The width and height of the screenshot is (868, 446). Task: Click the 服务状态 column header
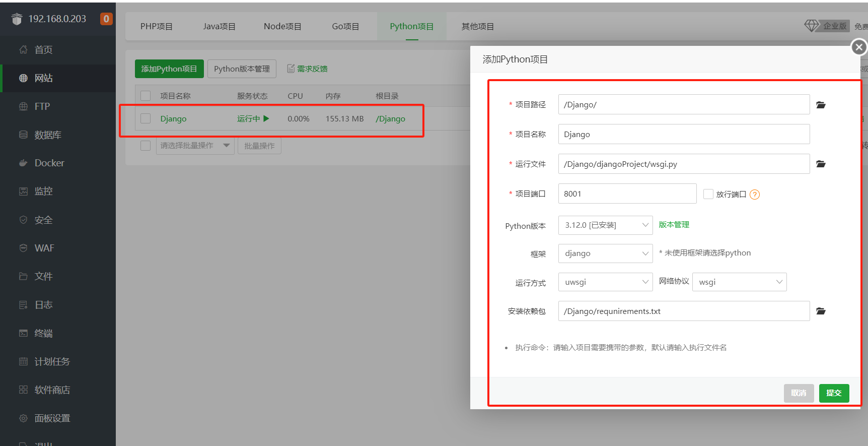[x=252, y=96]
